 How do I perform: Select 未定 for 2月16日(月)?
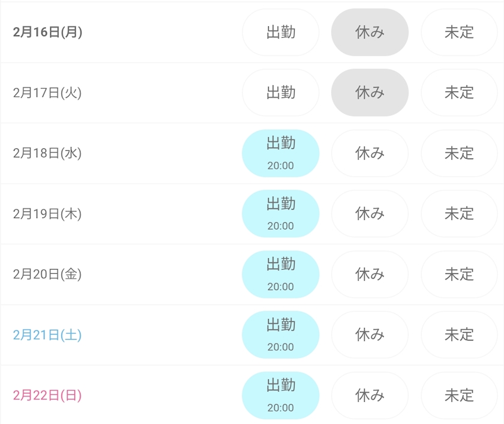[459, 32]
